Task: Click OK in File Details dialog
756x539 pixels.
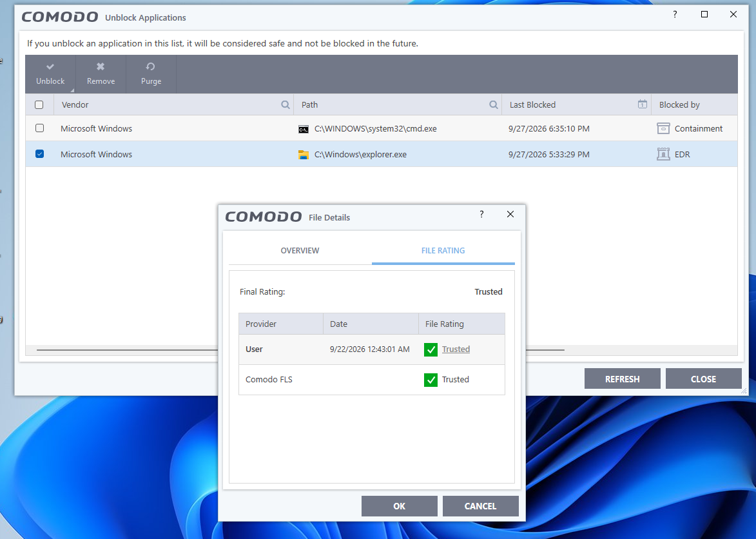Action: coord(399,506)
